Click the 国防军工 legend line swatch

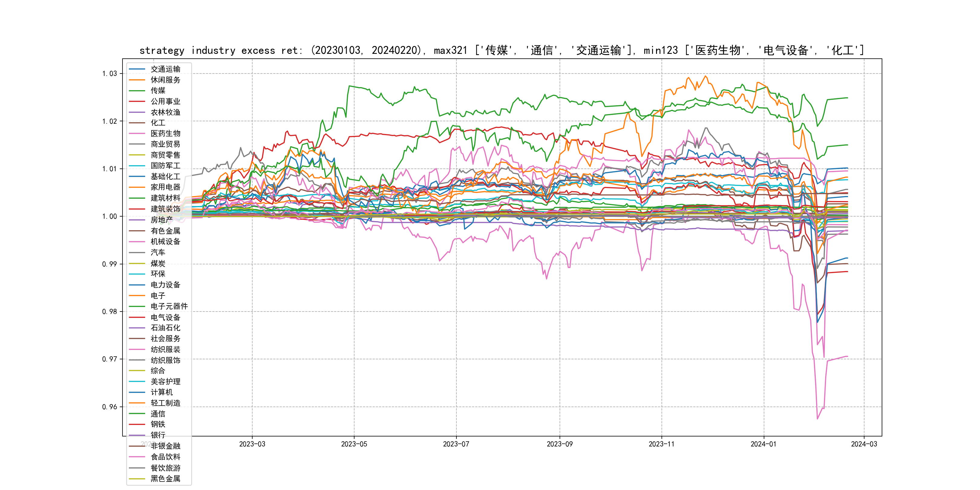tap(137, 166)
